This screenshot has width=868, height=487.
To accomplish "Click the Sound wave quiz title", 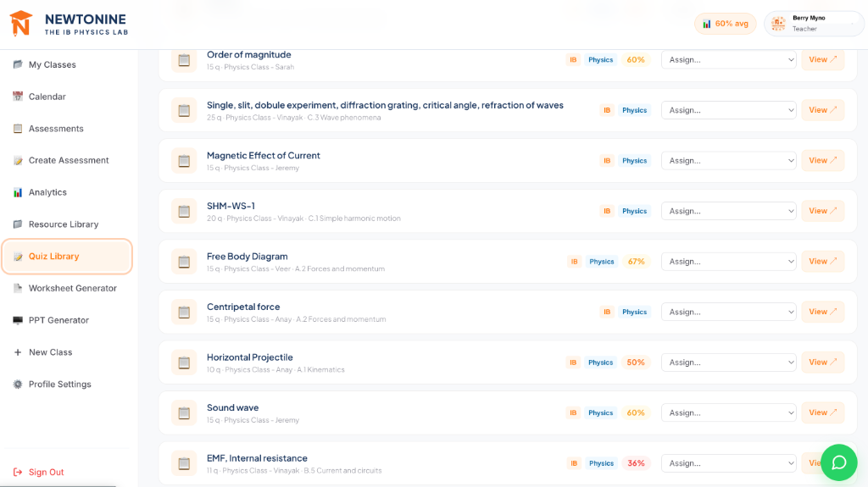I will click(232, 408).
